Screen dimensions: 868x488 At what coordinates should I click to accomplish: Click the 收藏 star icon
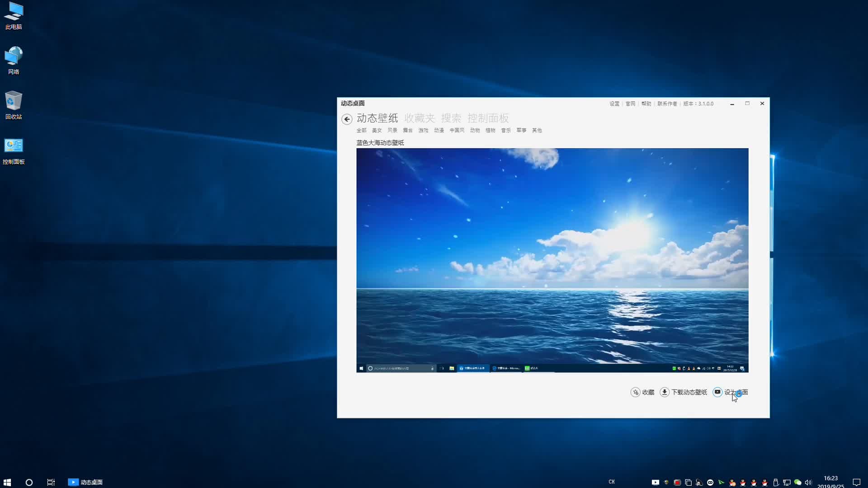635,392
